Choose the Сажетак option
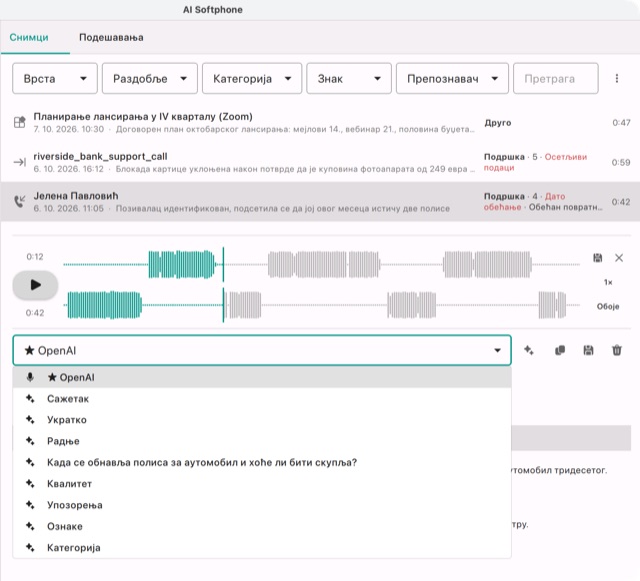The width and height of the screenshot is (640, 581). tap(262, 399)
